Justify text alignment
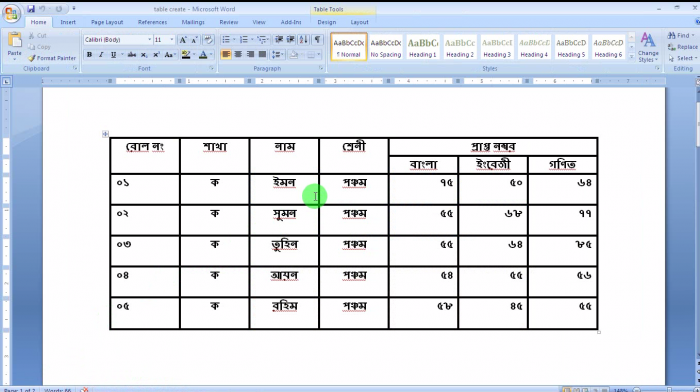Image resolution: width=700 pixels, height=392 pixels. (x=262, y=54)
